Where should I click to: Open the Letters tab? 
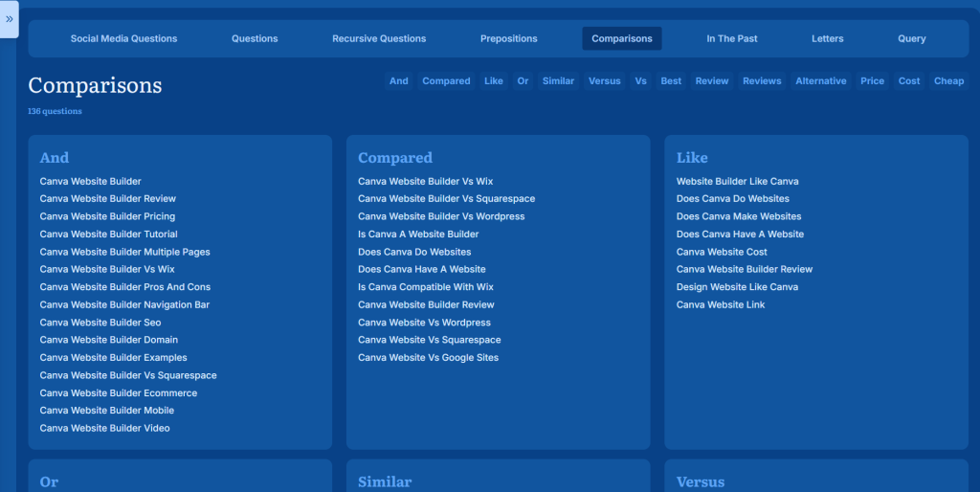pyautogui.click(x=828, y=38)
